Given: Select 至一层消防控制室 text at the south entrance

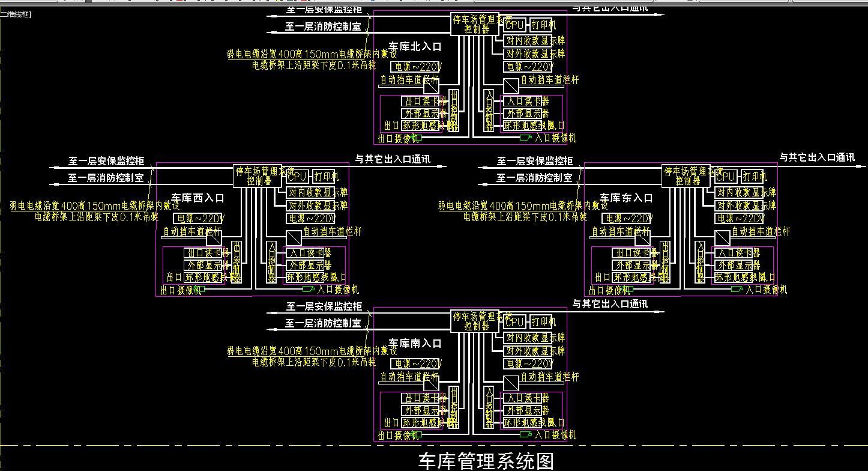Looking at the screenshot, I should 324,323.
